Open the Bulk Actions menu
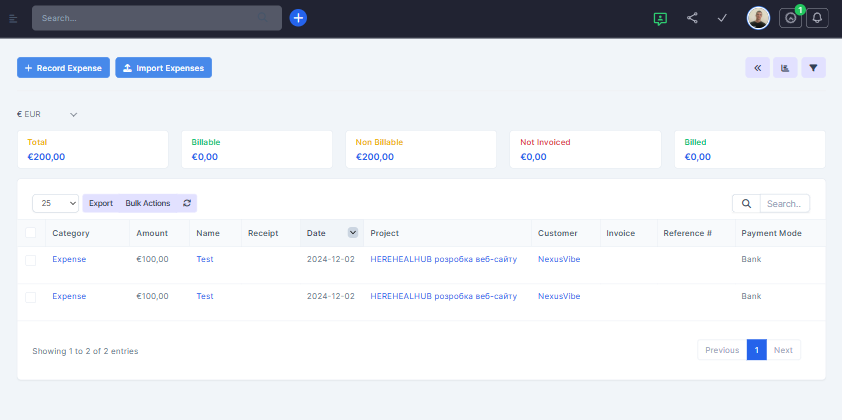Screen dimensions: 842x420 148,203
